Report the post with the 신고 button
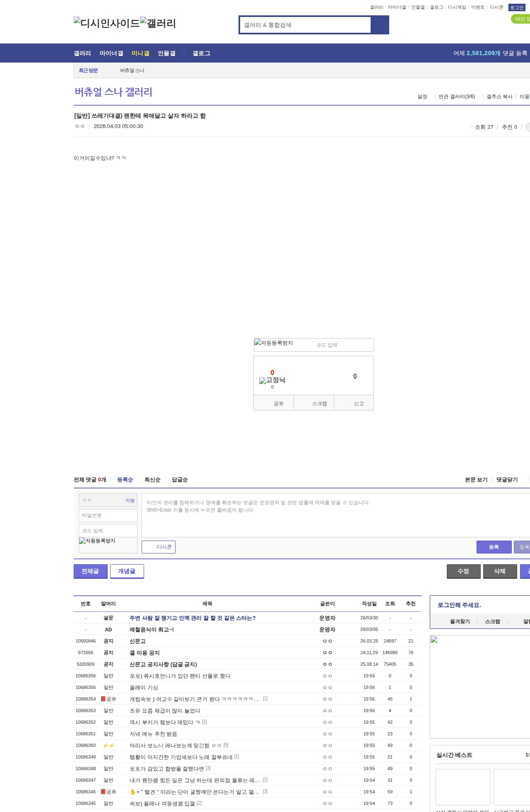Image resolution: width=530 pixels, height=812 pixels. [354, 403]
